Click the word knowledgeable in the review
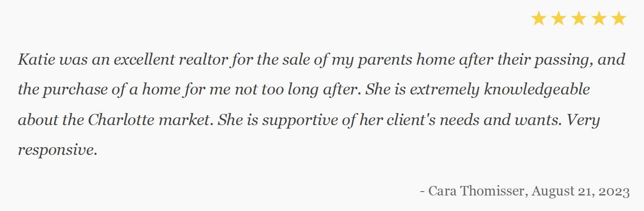Screen dimensions: 644x211 pyautogui.click(x=536, y=89)
